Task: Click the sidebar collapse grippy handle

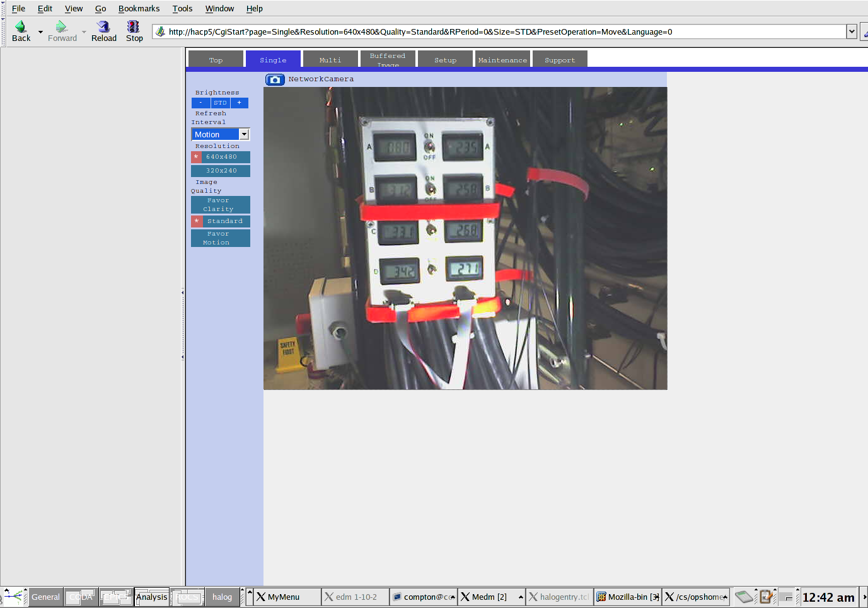Action: (x=183, y=324)
